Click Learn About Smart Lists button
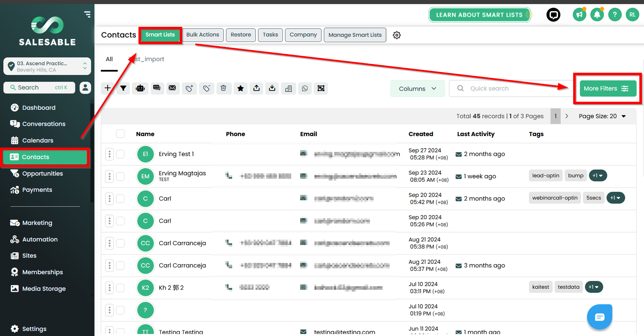Viewport: 644px width, 336px height. click(479, 15)
